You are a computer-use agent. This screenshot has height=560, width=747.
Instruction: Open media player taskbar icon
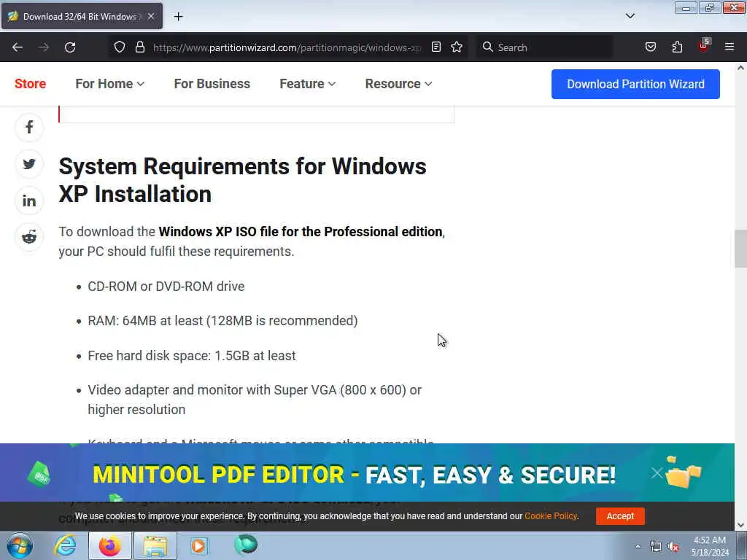click(199, 545)
